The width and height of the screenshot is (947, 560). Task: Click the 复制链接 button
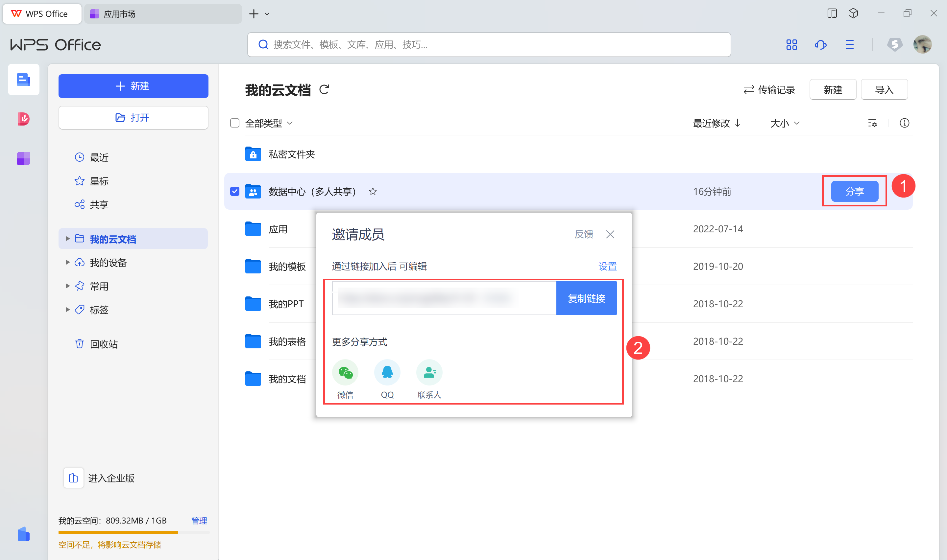pos(586,298)
